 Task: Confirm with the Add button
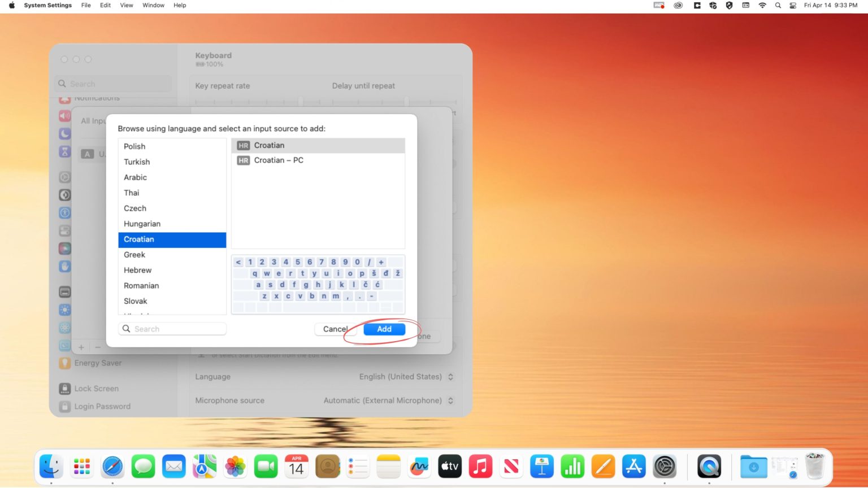pyautogui.click(x=384, y=329)
